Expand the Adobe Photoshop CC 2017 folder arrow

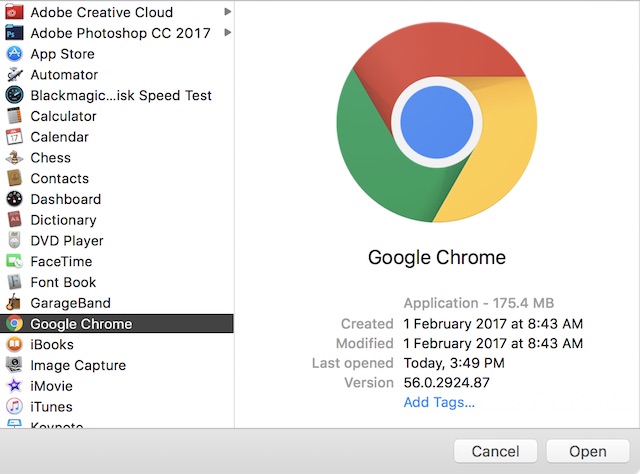(228, 32)
